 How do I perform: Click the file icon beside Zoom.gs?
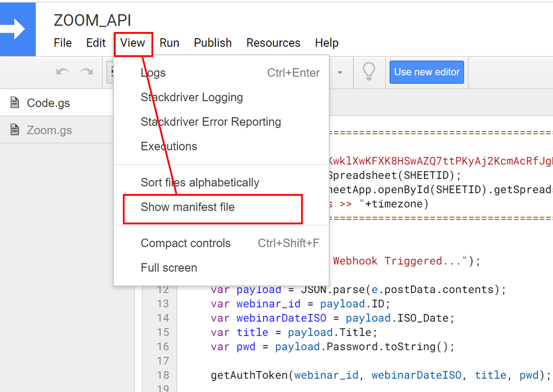[14, 129]
